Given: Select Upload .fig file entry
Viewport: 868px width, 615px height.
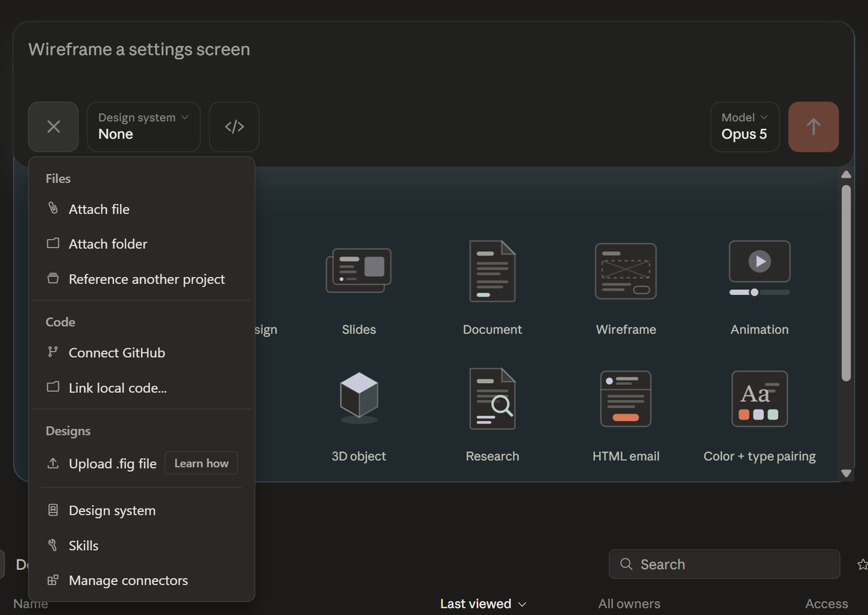Looking at the screenshot, I should [x=113, y=463].
